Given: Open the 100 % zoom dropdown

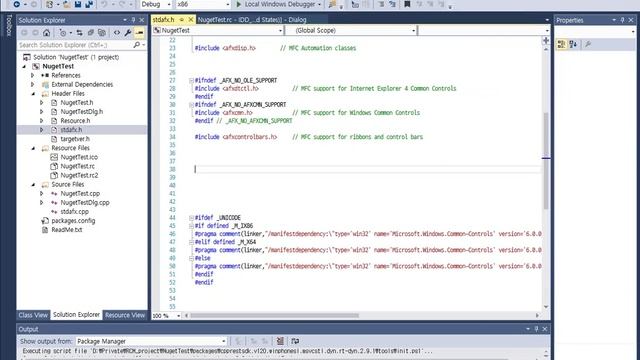Looking at the screenshot, I should pos(178,316).
